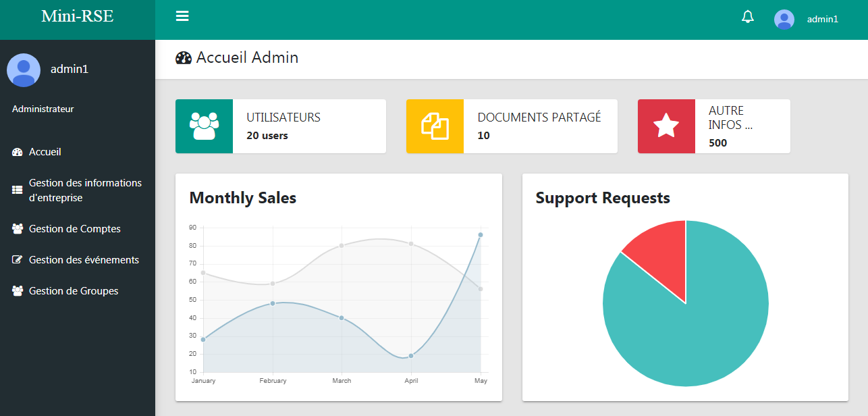This screenshot has width=868, height=416.
Task: Click the blue May data point at 86
Action: [481, 235]
